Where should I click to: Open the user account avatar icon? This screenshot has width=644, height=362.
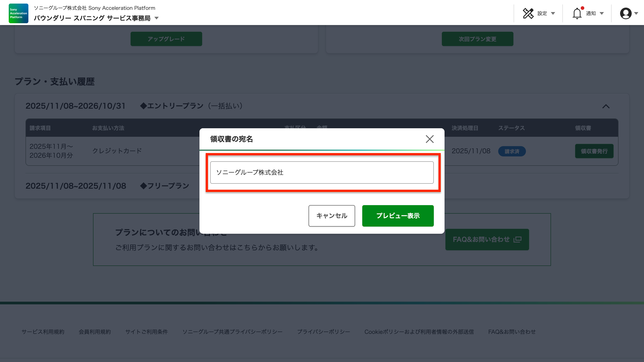(x=625, y=13)
